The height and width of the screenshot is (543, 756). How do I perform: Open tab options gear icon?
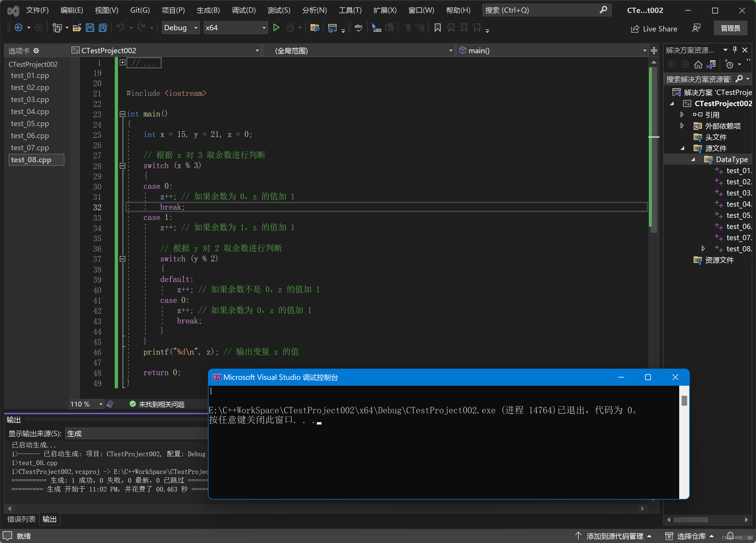point(36,51)
